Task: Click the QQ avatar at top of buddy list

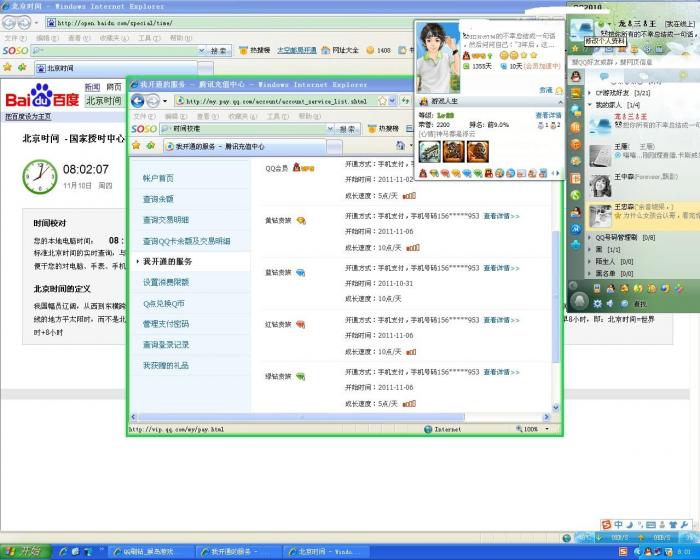Action: point(582,31)
